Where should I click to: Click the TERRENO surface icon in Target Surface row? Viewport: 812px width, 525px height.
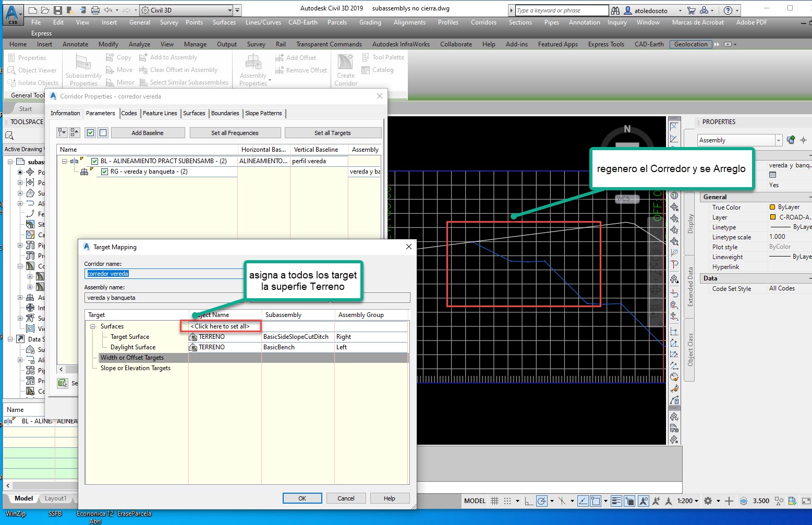(193, 337)
